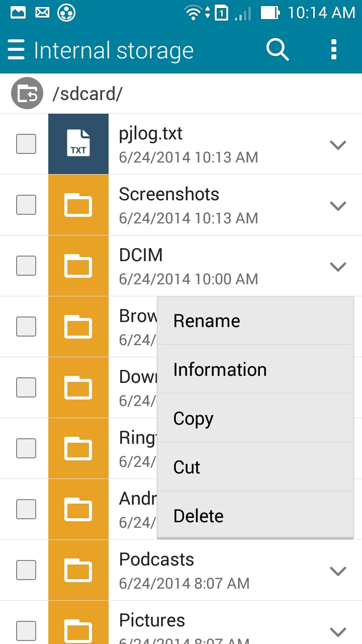Tap the folder icon in the Andr… row
Image resolution: width=362 pixels, height=644 pixels.
78,509
